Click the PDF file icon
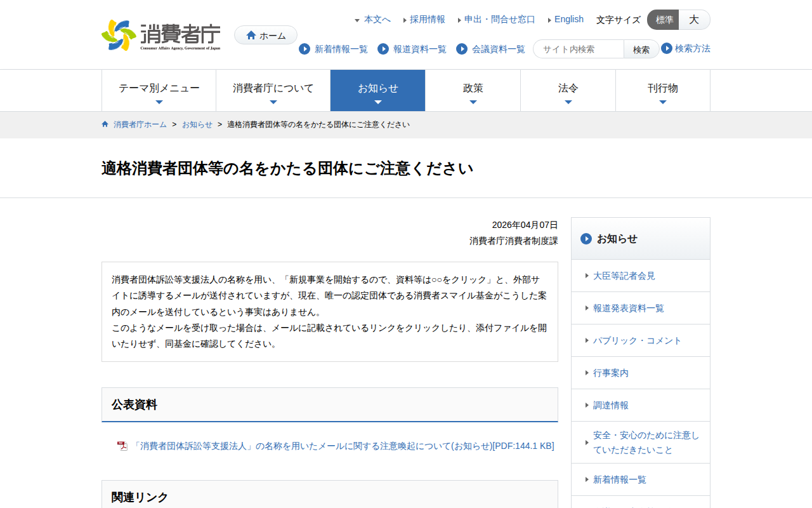The height and width of the screenshot is (508, 812). click(122, 446)
